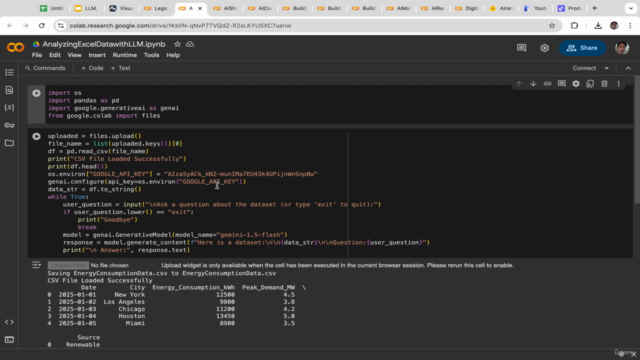Collapse the header chevron toggle
This screenshot has width=640, height=360.
coord(629,68)
